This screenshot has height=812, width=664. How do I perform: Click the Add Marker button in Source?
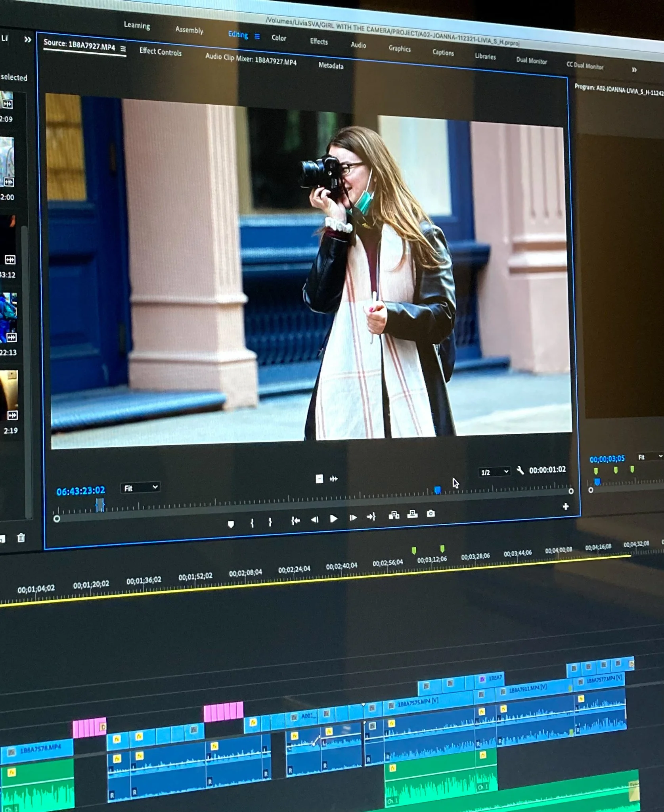click(231, 524)
